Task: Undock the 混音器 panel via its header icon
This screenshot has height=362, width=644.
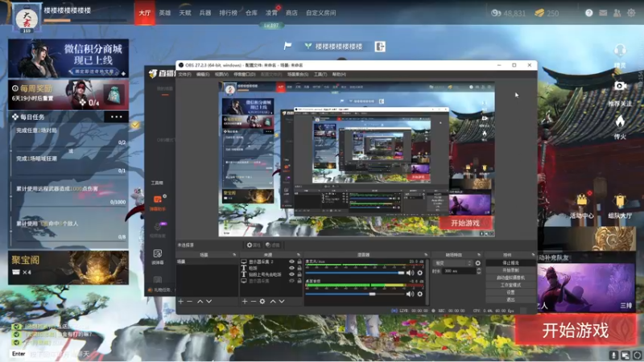Action: (x=426, y=255)
